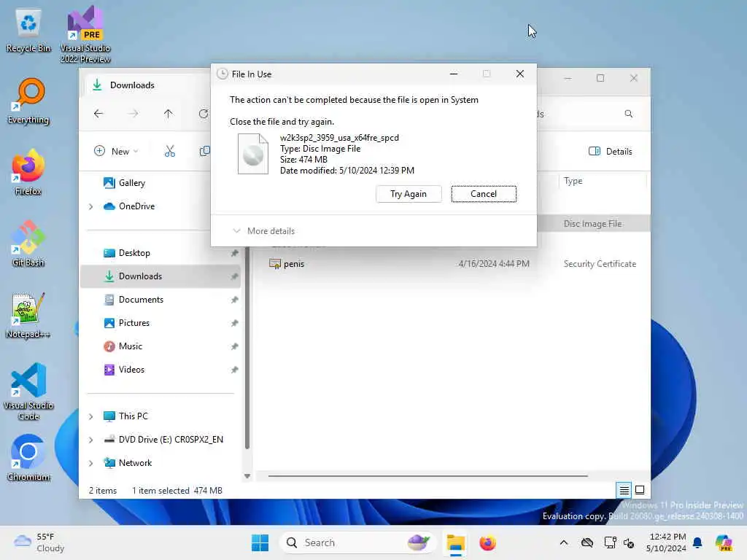This screenshot has width=747, height=560.
Task: Unpin Videos using its pin icon
Action: (x=234, y=370)
